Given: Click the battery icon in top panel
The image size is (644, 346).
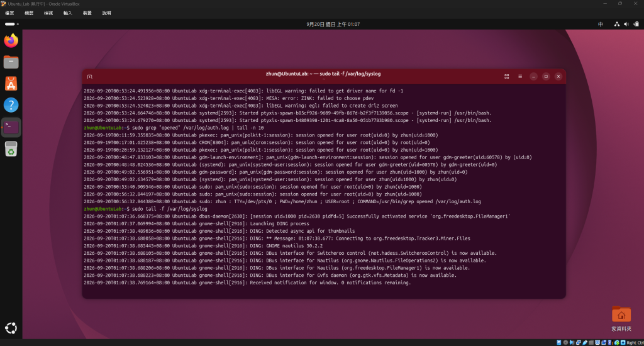Looking at the screenshot, I should (x=636, y=25).
